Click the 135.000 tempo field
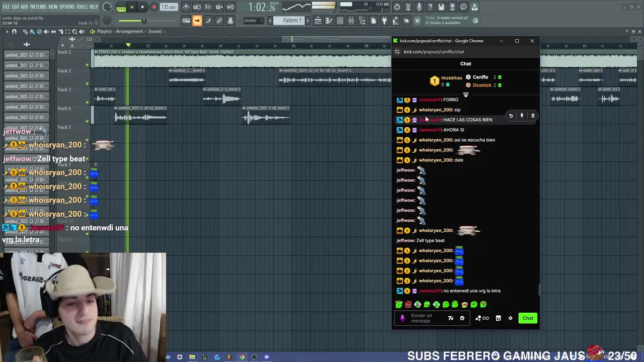Image resolution: width=644 pixels, height=362 pixels. (169, 7)
